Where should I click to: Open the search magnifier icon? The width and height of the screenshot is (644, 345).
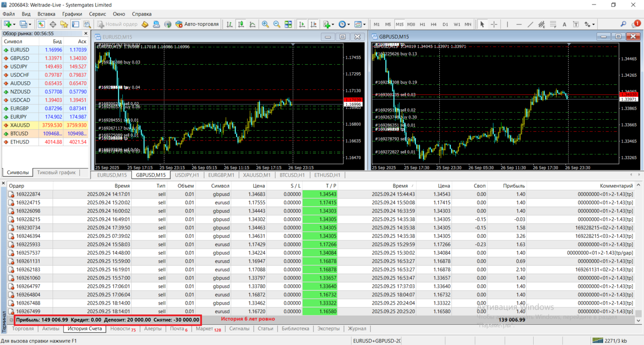click(623, 24)
